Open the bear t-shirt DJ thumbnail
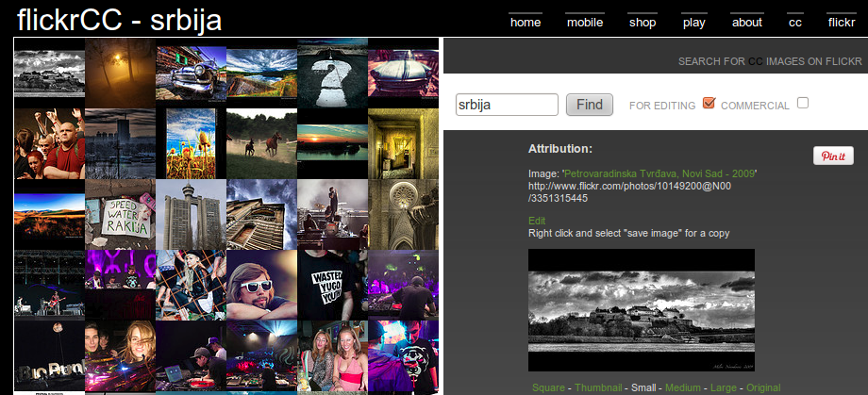868x395 pixels. click(404, 355)
